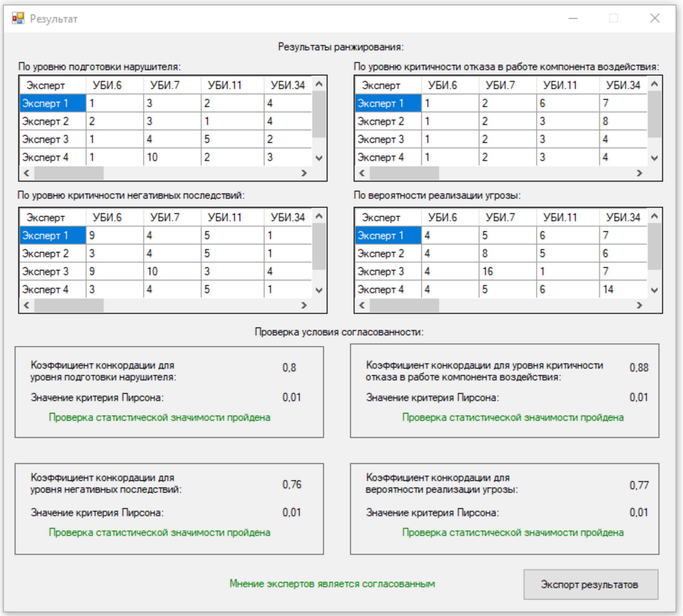Close the Результат window
This screenshot has height=616, width=683.
[x=654, y=18]
